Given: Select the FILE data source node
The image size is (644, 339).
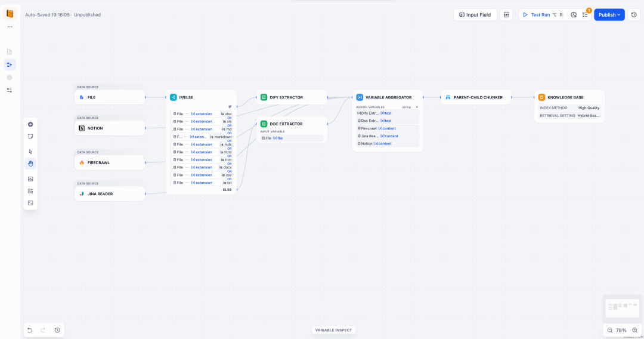Looking at the screenshot, I should tap(110, 97).
